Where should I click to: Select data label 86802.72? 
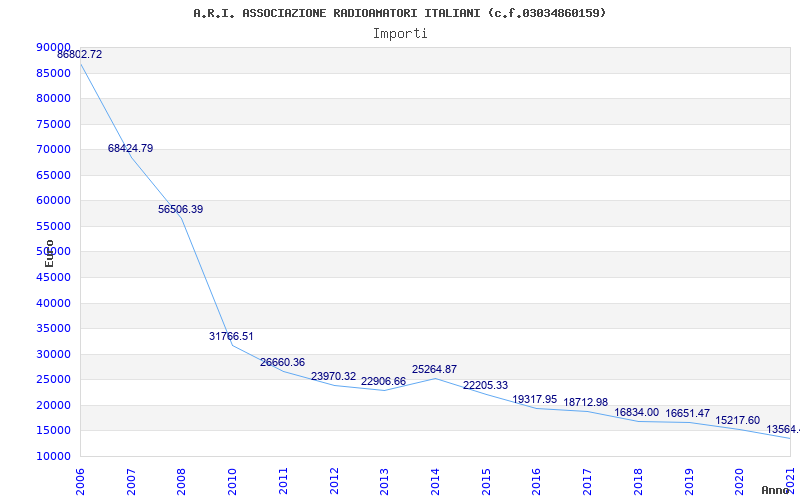click(80, 55)
